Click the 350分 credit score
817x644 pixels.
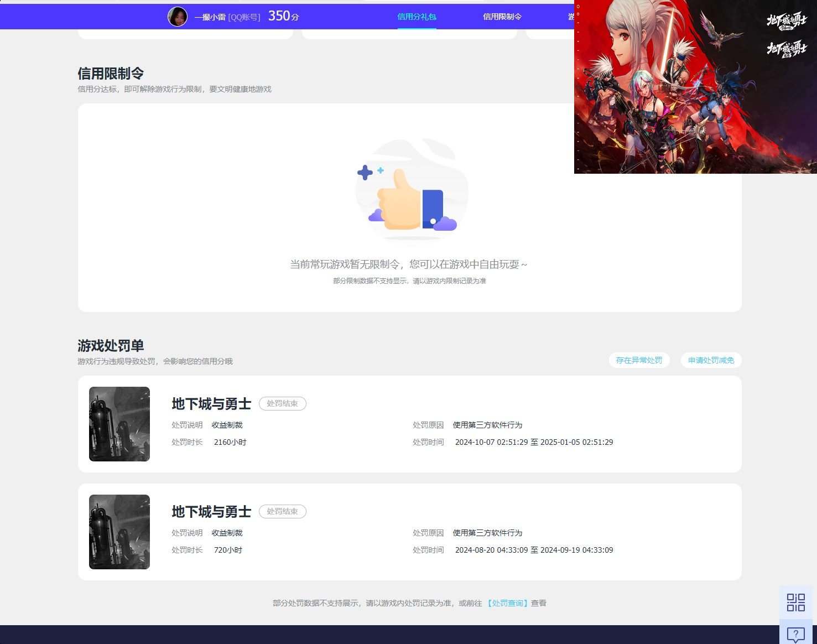283,16
